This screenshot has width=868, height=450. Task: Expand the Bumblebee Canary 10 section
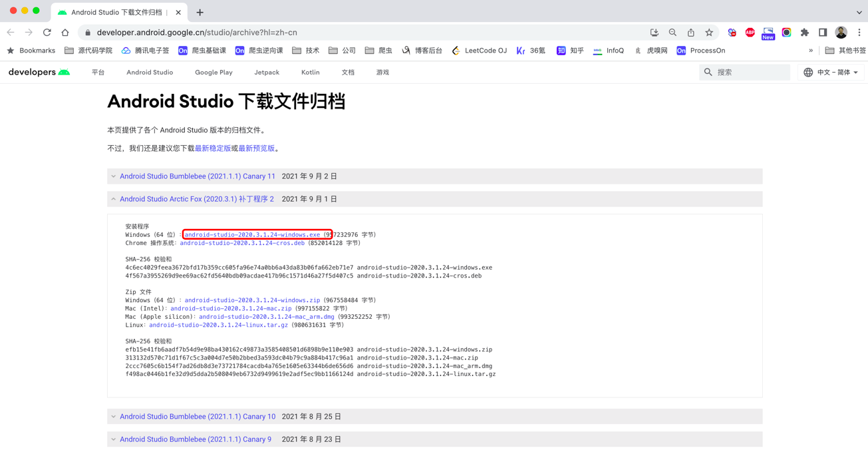pos(434,417)
